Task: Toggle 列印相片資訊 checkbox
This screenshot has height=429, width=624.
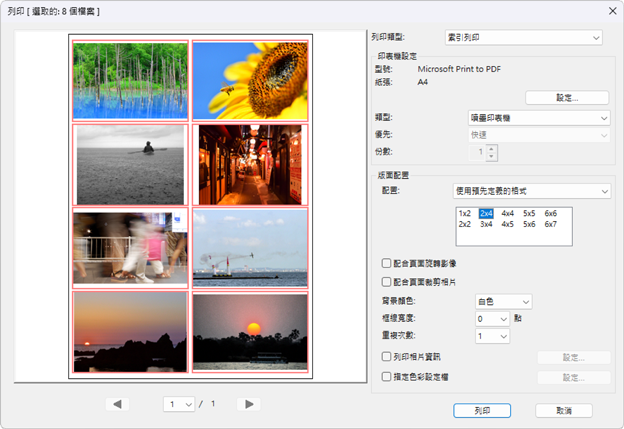Action: click(x=387, y=356)
